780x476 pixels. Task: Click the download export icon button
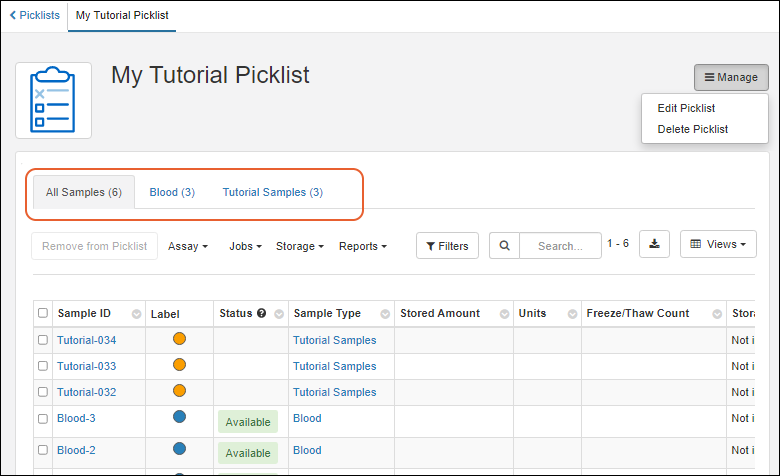point(654,244)
